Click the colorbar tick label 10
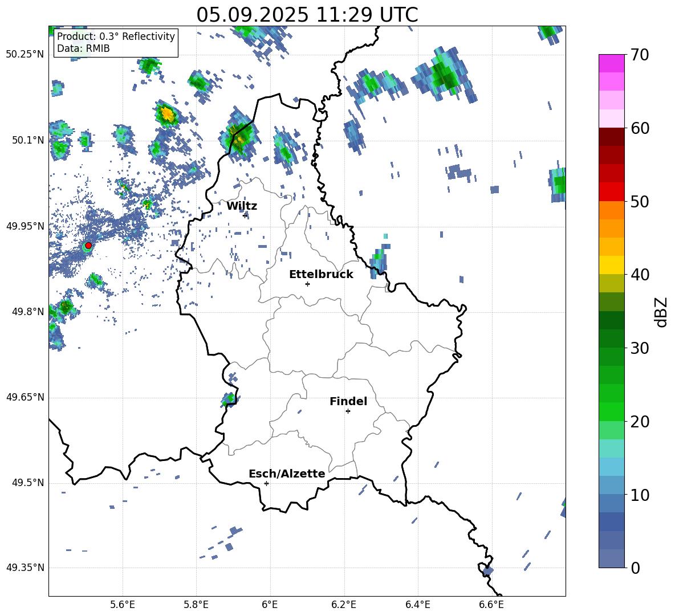675x616 pixels. click(639, 495)
